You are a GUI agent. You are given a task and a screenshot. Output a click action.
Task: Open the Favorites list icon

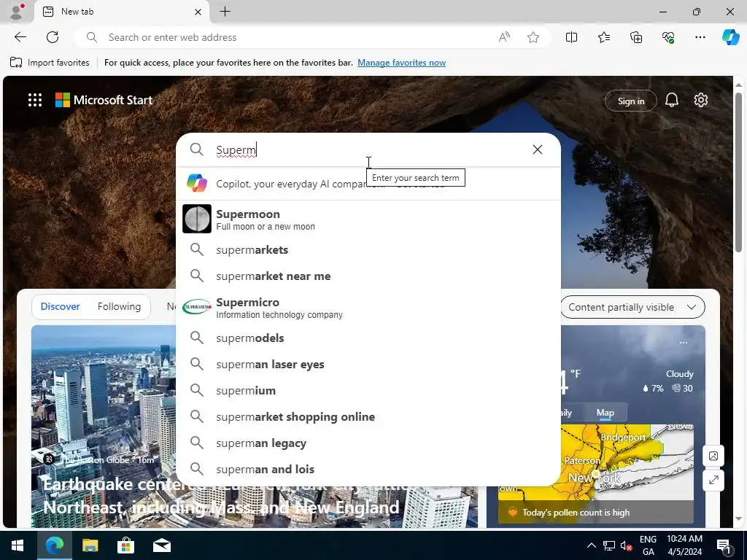coord(603,37)
